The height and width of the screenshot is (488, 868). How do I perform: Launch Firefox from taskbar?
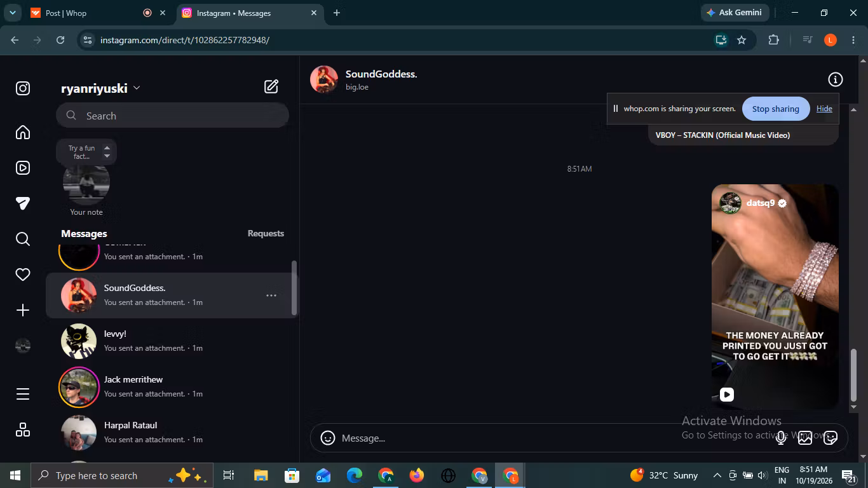[417, 475]
